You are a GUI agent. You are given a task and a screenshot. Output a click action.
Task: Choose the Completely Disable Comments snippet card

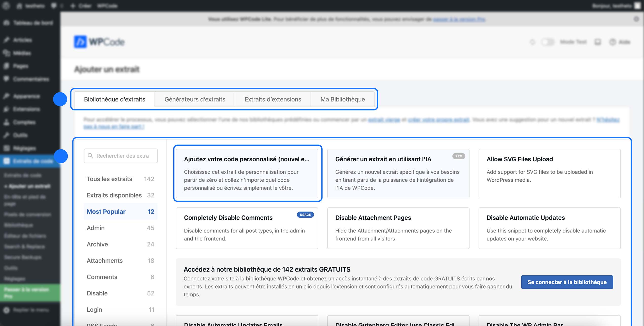247,228
